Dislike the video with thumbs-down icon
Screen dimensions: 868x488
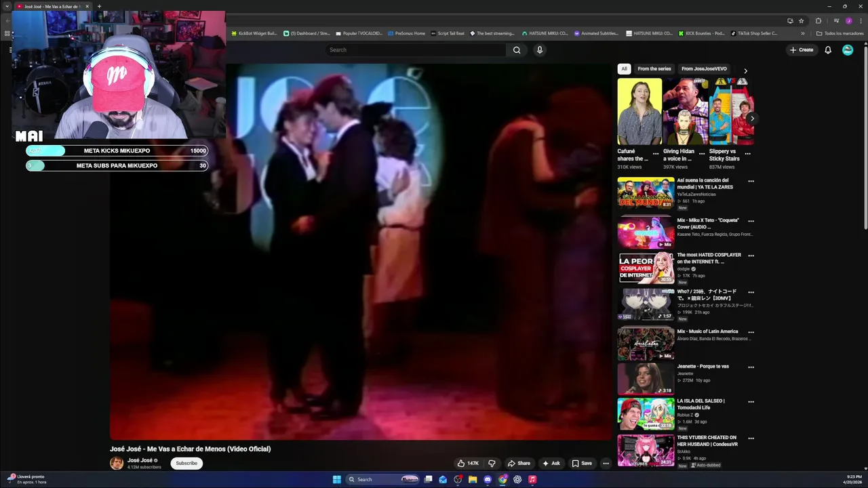[x=492, y=464]
